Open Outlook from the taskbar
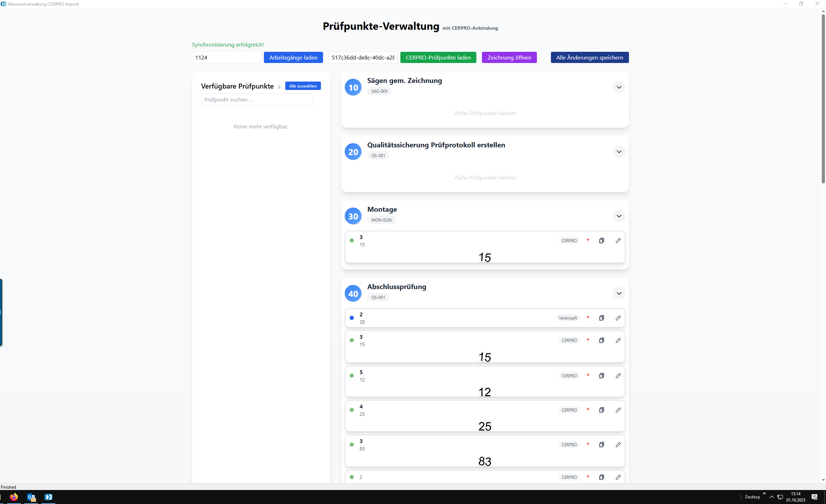The image size is (826, 504). [x=31, y=497]
